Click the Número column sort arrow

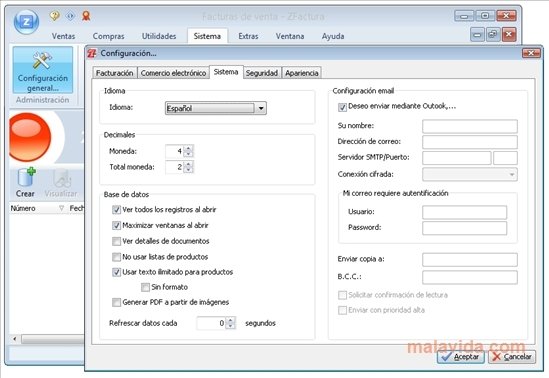62,208
